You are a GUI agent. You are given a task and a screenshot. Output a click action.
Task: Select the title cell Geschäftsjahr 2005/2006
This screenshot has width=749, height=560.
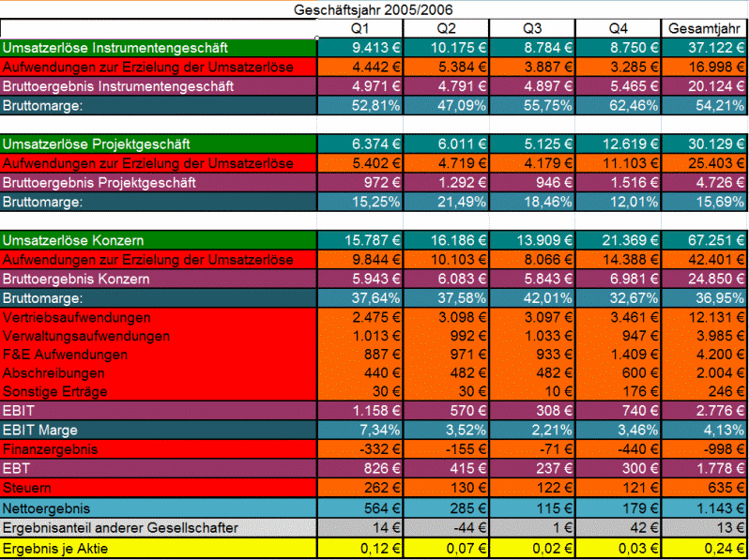tap(373, 9)
